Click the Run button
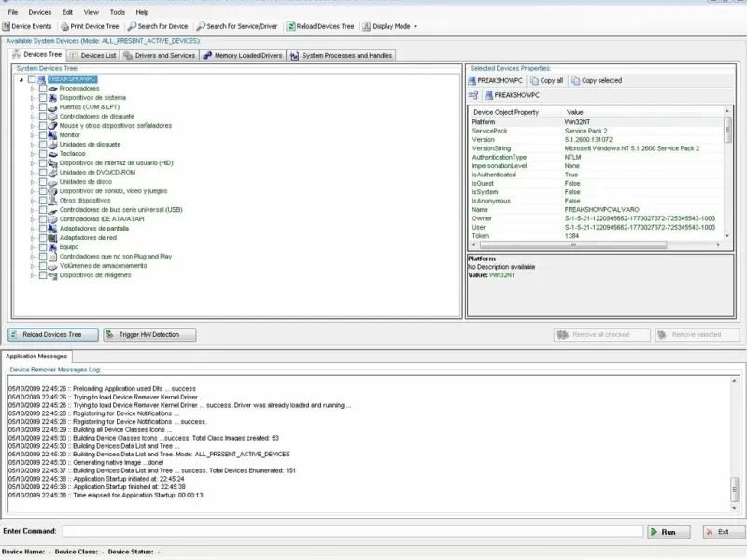The height and width of the screenshot is (560, 747). [x=669, y=532]
